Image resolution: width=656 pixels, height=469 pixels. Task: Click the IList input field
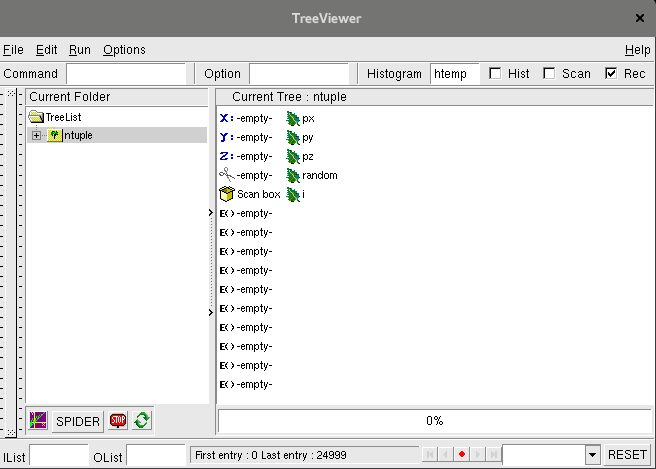point(59,455)
